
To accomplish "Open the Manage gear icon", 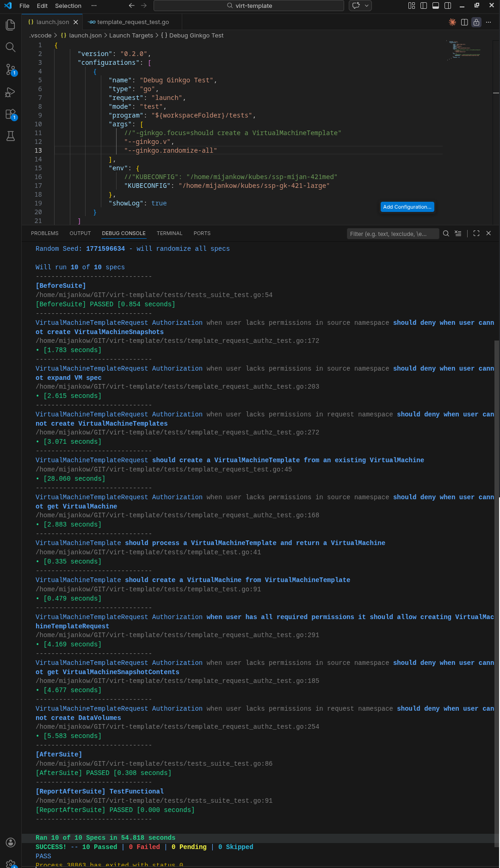I will coord(10,863).
